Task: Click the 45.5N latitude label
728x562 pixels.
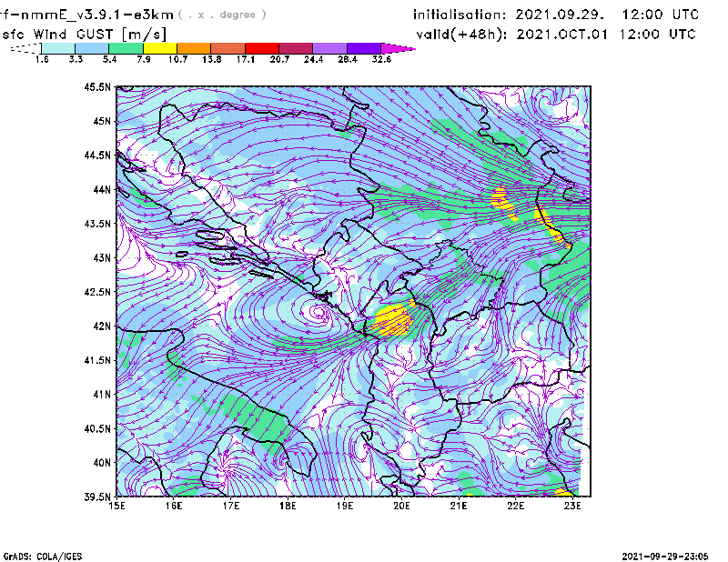Action: pyautogui.click(x=97, y=86)
